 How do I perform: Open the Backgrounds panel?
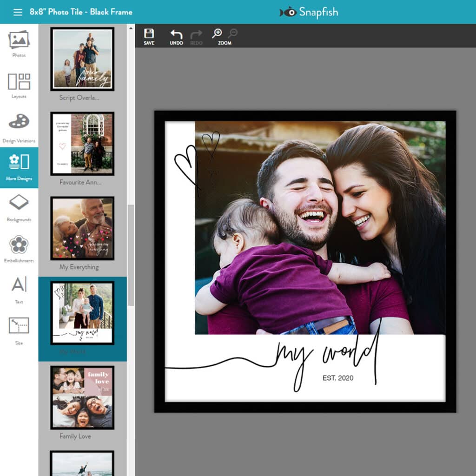pos(19,208)
